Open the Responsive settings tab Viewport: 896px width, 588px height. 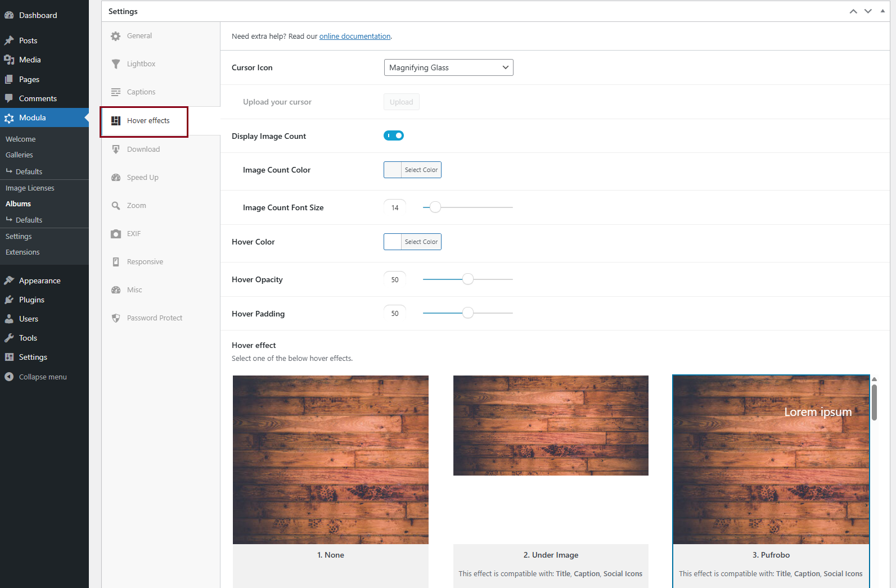(145, 262)
